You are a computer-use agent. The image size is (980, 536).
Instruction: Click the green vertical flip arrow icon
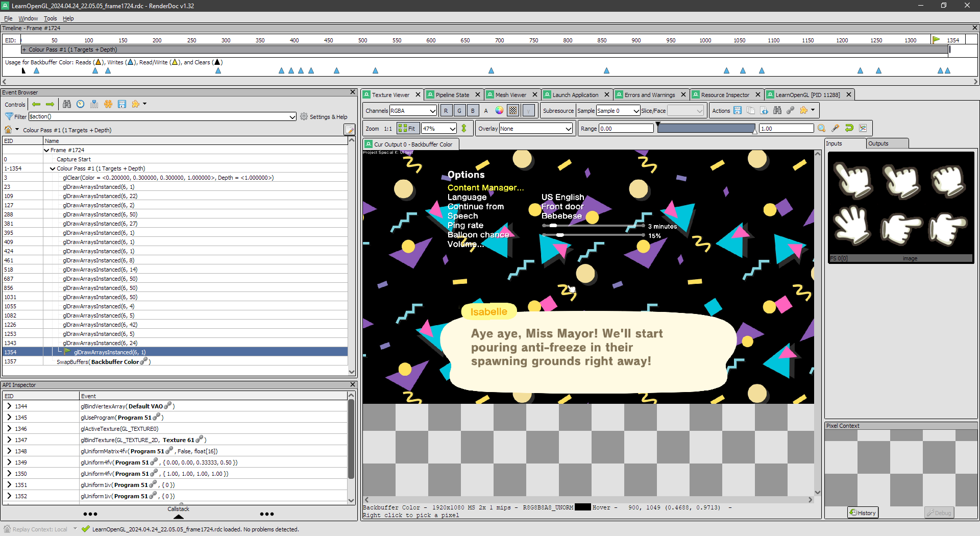point(464,128)
